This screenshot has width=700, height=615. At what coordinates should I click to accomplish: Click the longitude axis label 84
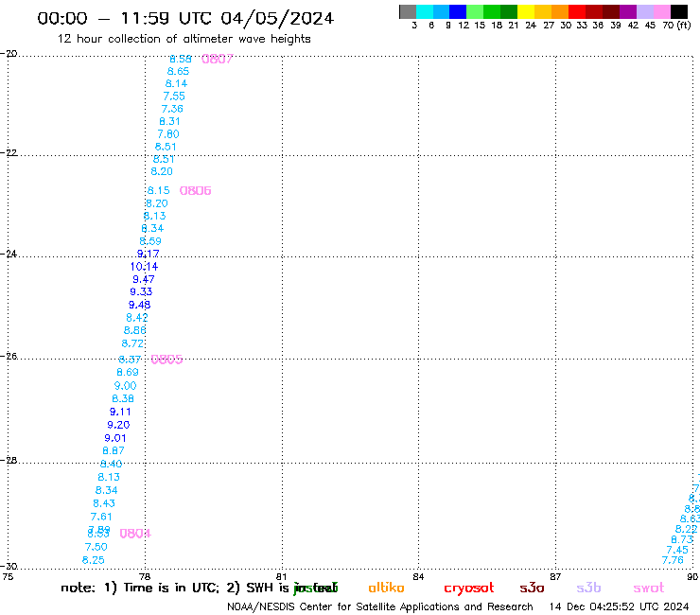418,576
